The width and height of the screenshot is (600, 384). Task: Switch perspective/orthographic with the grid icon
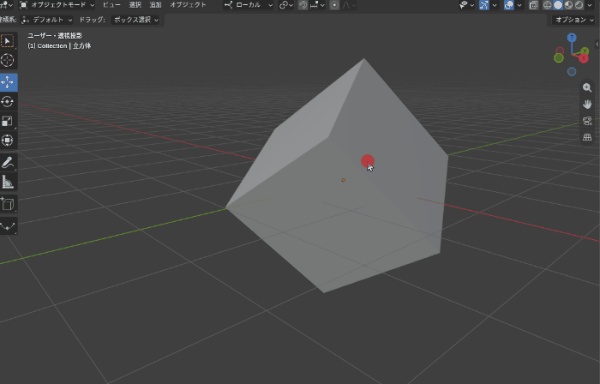[x=587, y=137]
